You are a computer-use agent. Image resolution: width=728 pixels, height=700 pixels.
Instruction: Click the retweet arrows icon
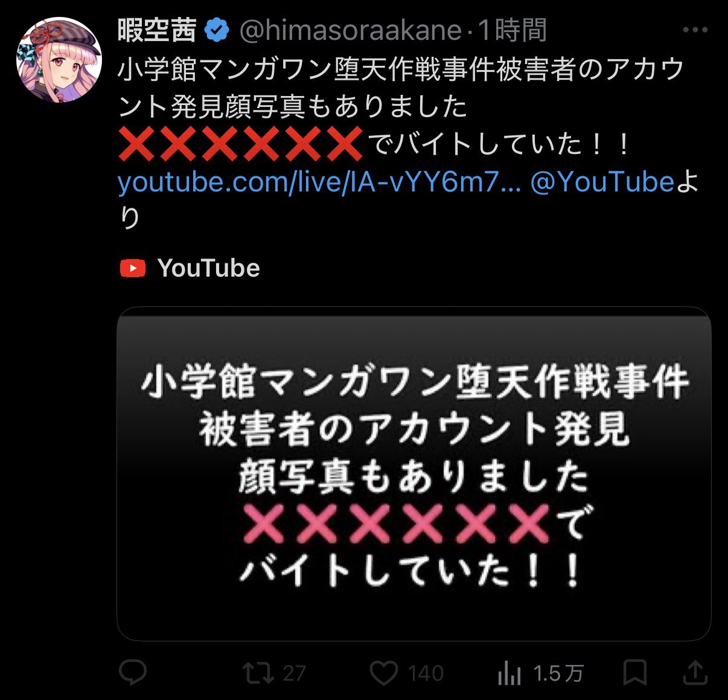point(258,673)
